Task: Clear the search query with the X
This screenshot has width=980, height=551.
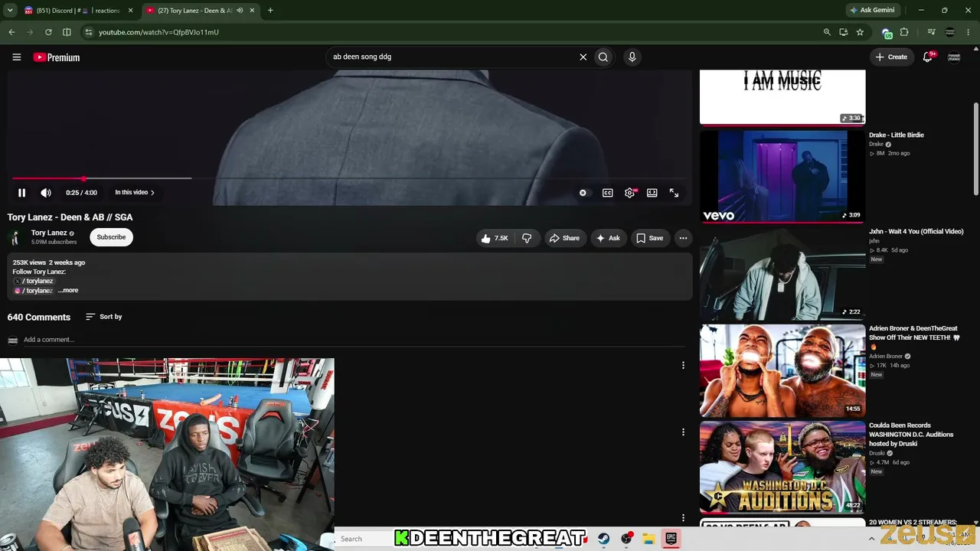Action: [583, 57]
